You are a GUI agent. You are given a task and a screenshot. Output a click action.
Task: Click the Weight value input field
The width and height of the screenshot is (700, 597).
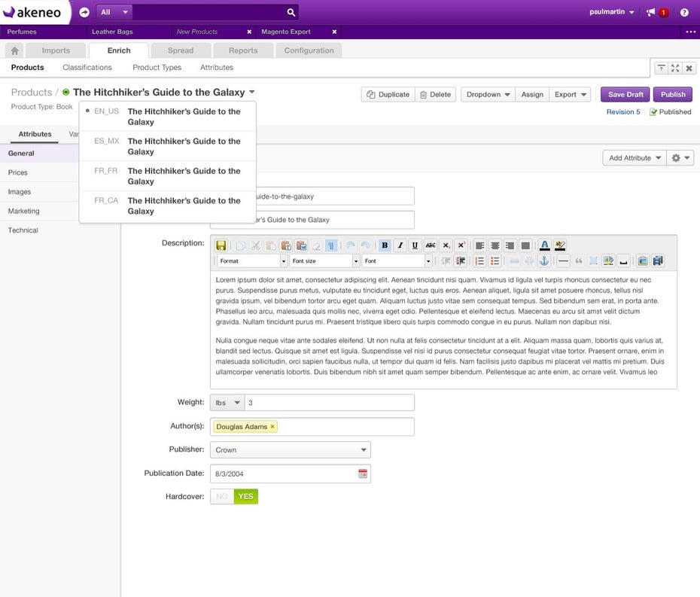330,403
